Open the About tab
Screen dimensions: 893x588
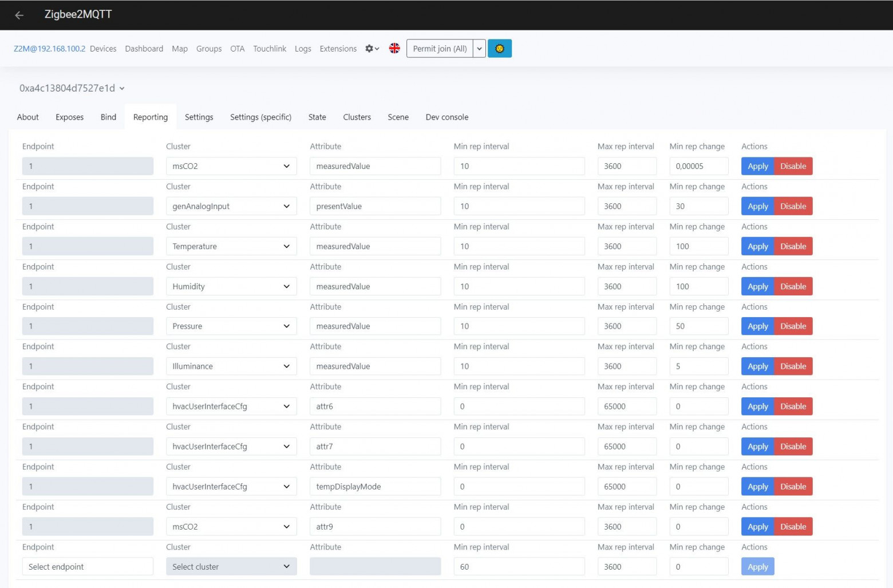point(28,117)
